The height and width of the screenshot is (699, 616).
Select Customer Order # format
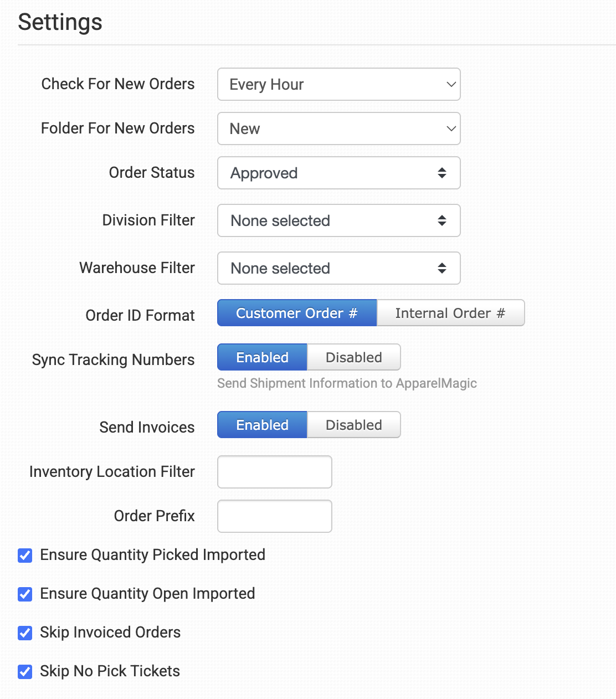pos(297,313)
